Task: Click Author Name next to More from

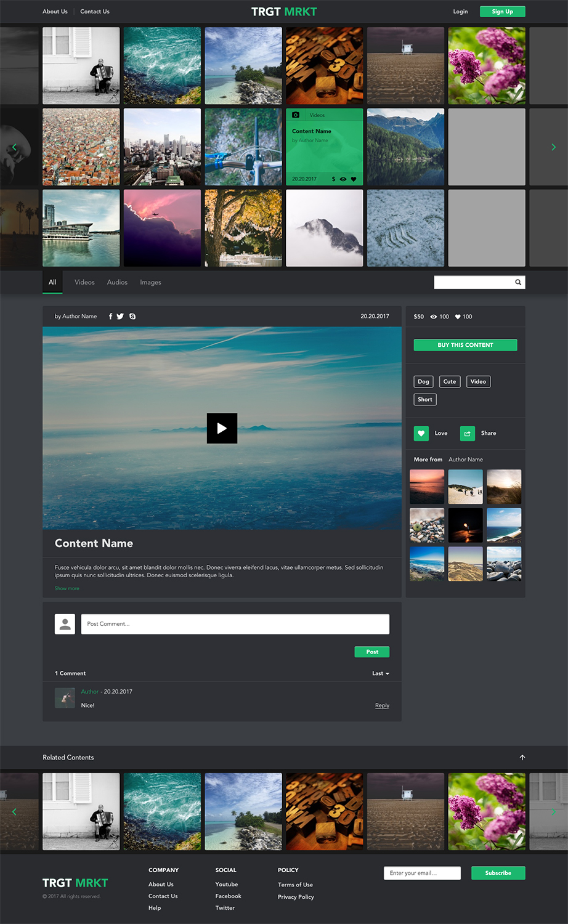Action: 466,460
